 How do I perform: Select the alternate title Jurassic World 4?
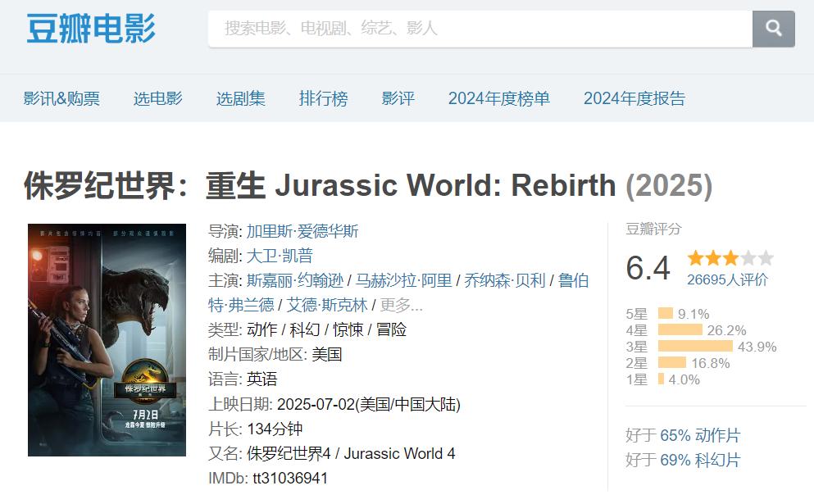[x=400, y=454]
